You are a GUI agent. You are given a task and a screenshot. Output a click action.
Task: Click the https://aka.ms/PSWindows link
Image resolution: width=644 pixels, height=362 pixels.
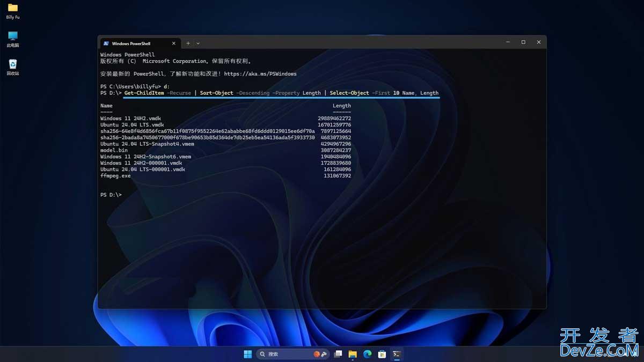pyautogui.click(x=260, y=74)
